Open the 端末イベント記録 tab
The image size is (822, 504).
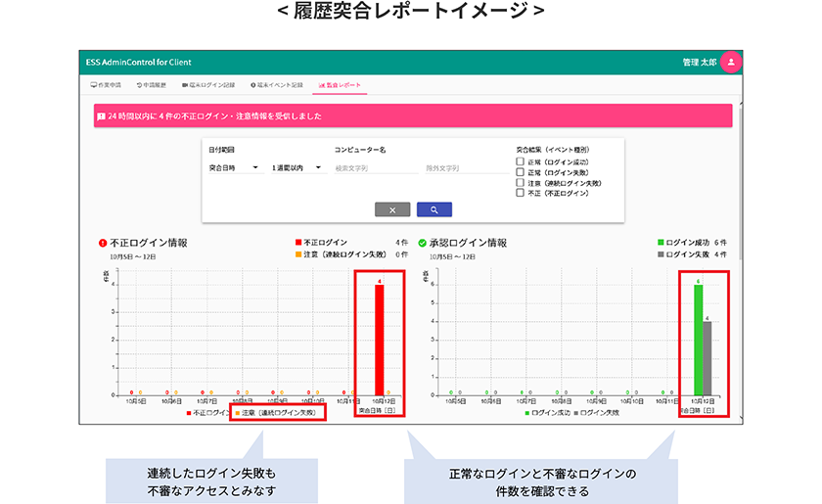click(x=276, y=85)
